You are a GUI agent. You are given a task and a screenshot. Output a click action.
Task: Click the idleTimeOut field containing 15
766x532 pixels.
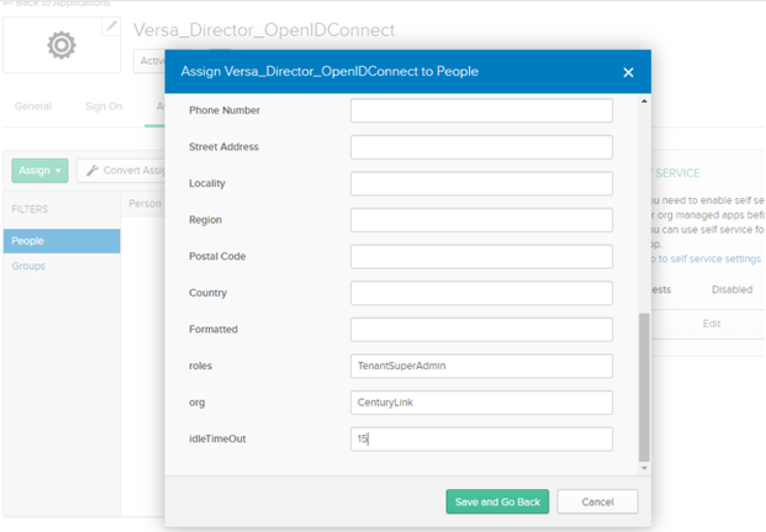pos(481,439)
